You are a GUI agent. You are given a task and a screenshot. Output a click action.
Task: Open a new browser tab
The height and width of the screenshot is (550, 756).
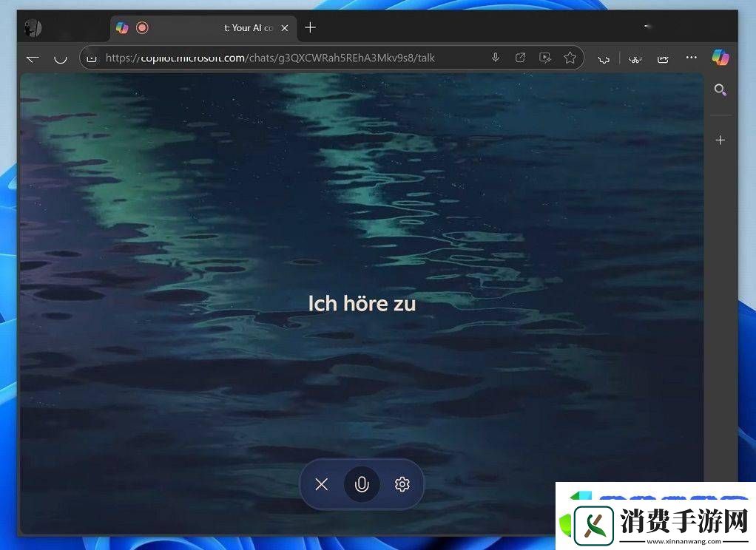click(x=310, y=27)
